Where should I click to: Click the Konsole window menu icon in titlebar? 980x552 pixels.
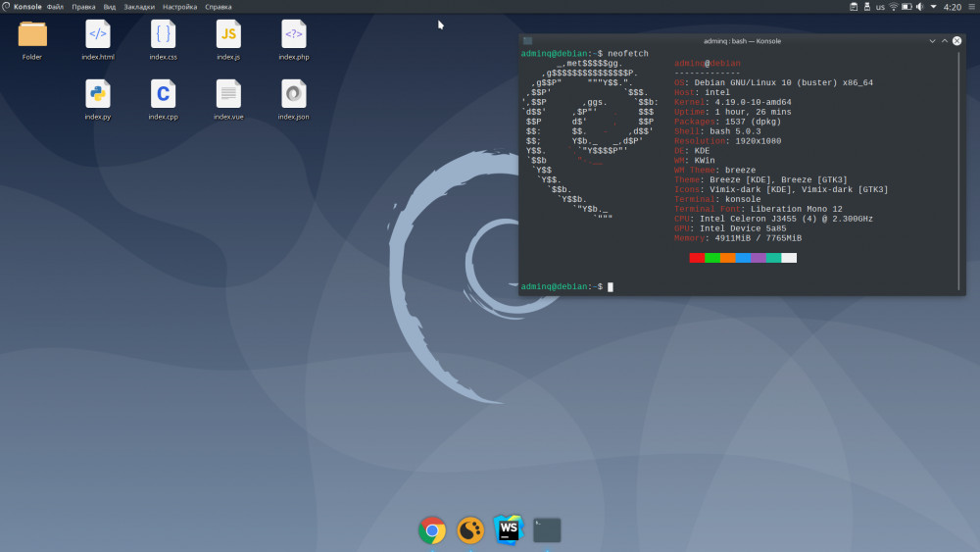click(x=528, y=40)
